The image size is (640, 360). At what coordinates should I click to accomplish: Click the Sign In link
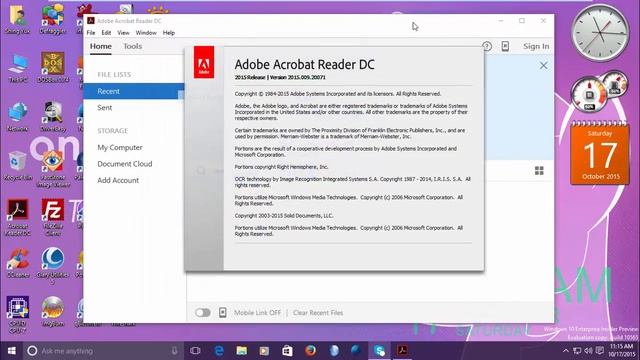pyautogui.click(x=536, y=46)
